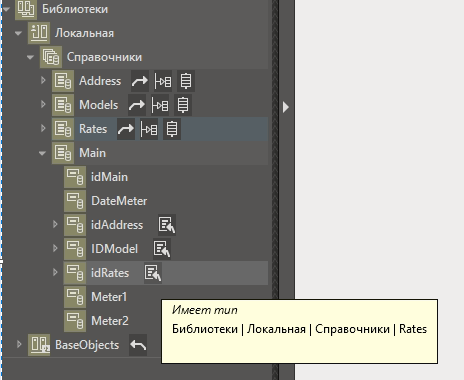Expand the BaseObjects library node

(x=19, y=344)
